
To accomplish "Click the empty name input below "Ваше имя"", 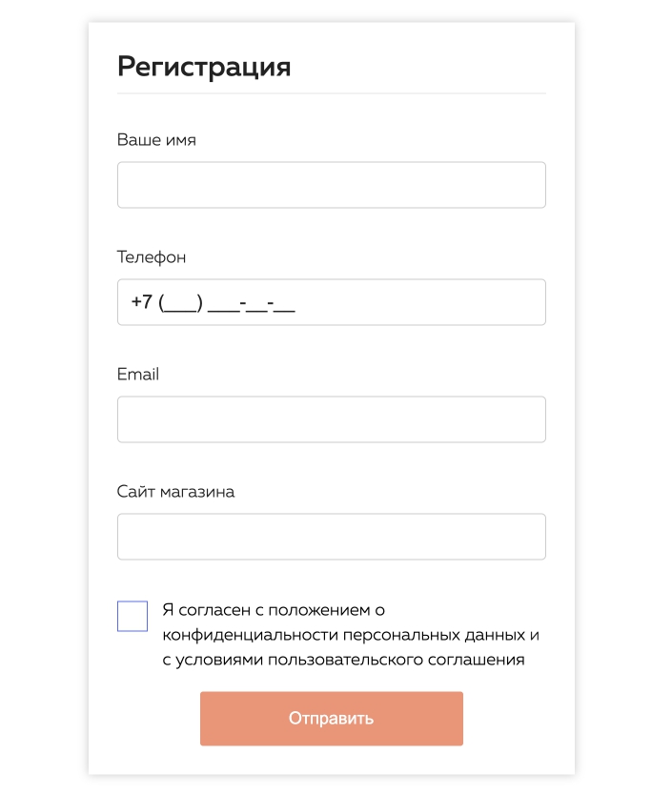I will [331, 184].
